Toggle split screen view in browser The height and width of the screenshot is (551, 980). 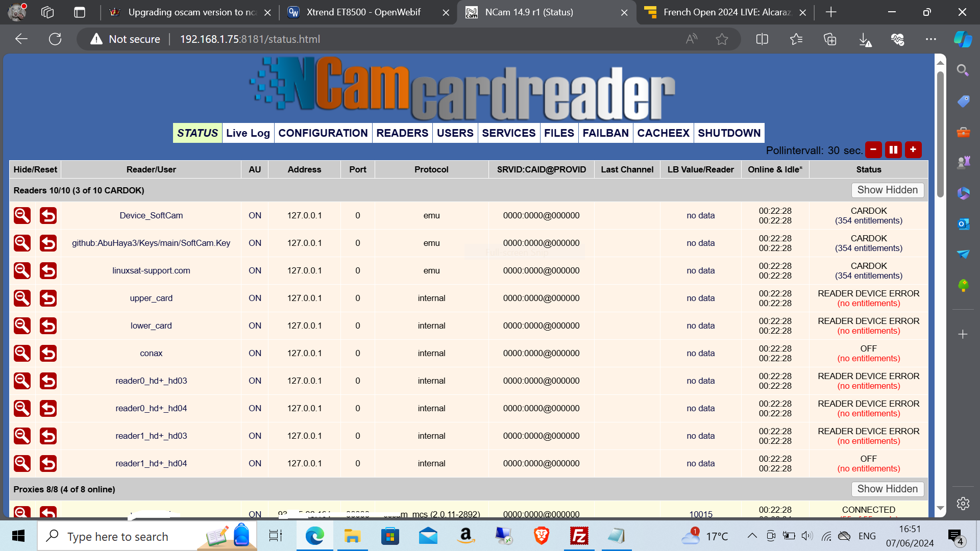pos(762,39)
